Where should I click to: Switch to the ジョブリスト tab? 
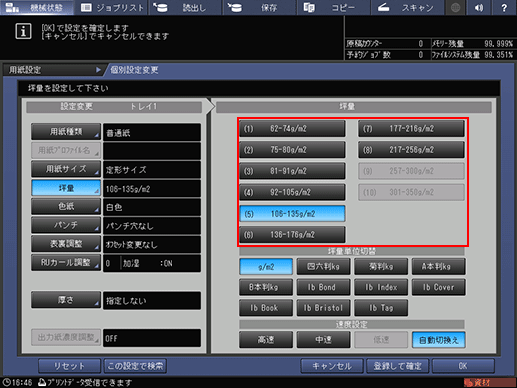click(112, 7)
